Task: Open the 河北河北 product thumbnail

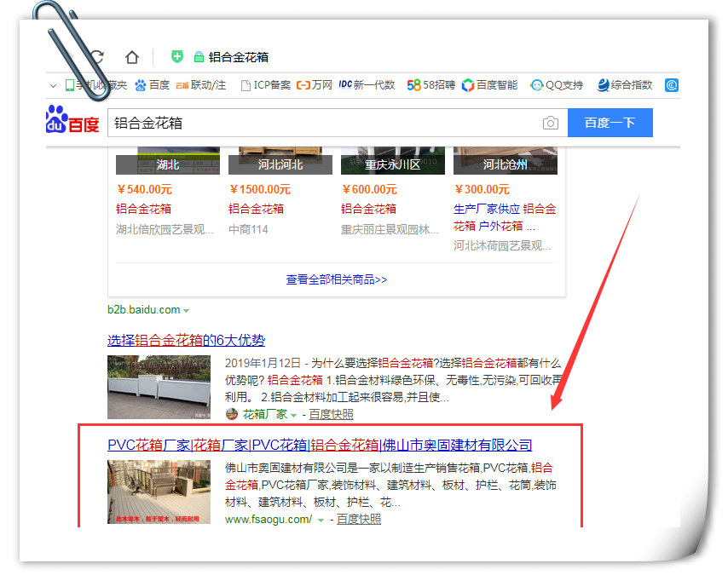Action: pyautogui.click(x=280, y=160)
